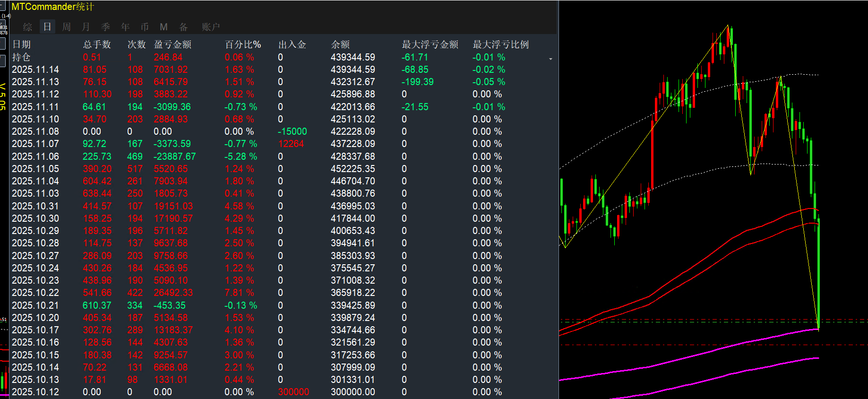Click the 百分比% column header

[243, 44]
